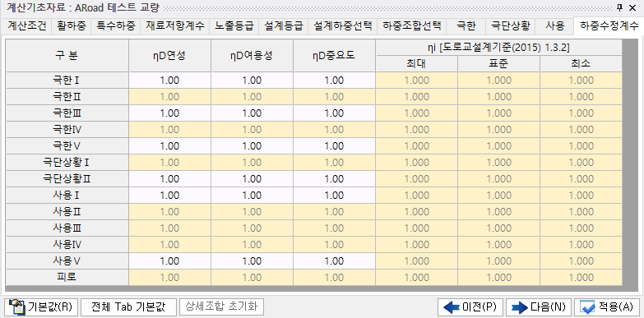Pin the 계산기초자료 panel with the pushpin icon
Image resolution: width=644 pixels, height=318 pixels.
(x=620, y=7)
